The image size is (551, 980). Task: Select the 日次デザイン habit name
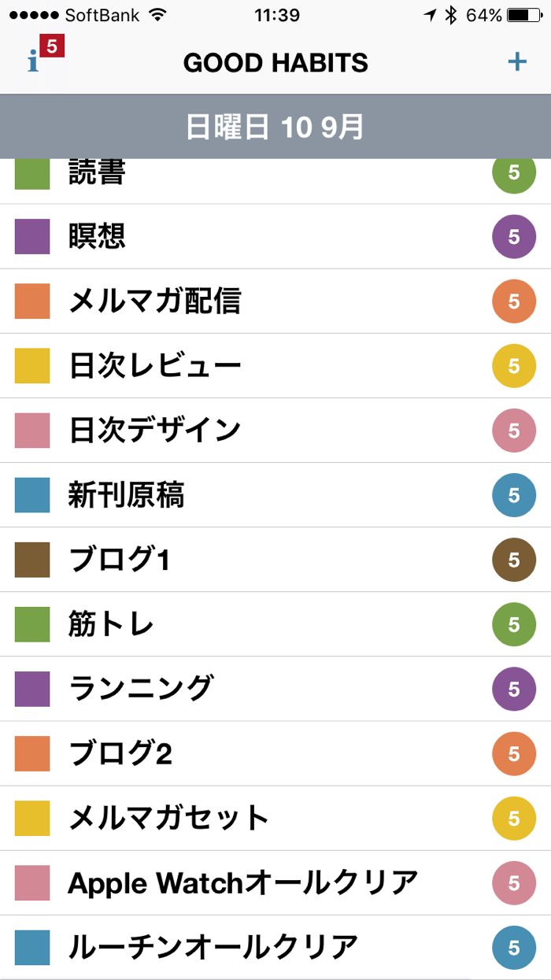[154, 431]
